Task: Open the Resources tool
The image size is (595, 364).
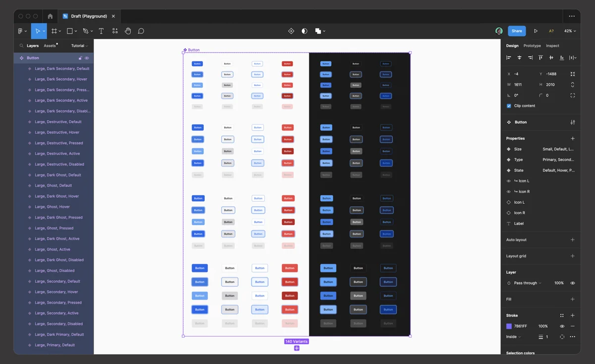Action: 115,31
